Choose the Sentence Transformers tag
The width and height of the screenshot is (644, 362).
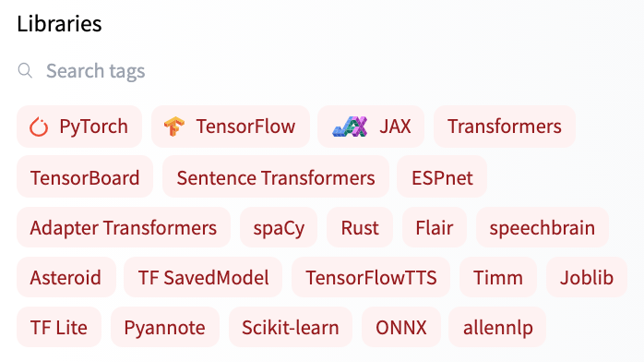[x=276, y=177]
